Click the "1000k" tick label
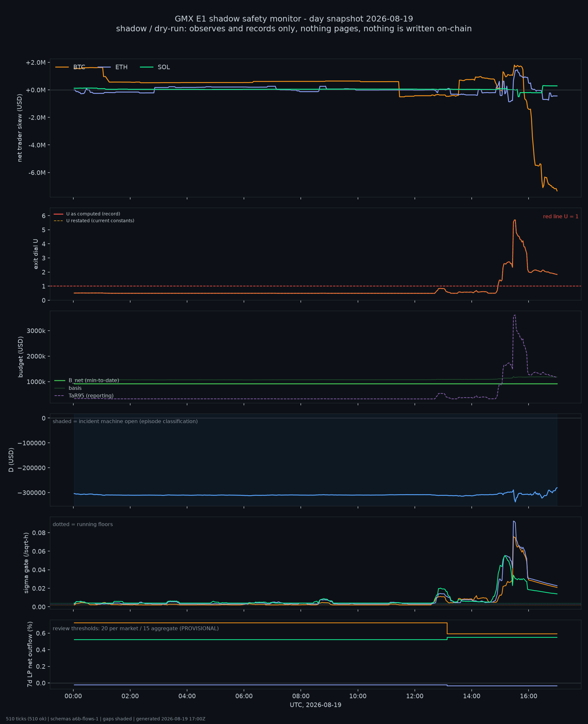This screenshot has height=724, width=588. click(x=36, y=382)
